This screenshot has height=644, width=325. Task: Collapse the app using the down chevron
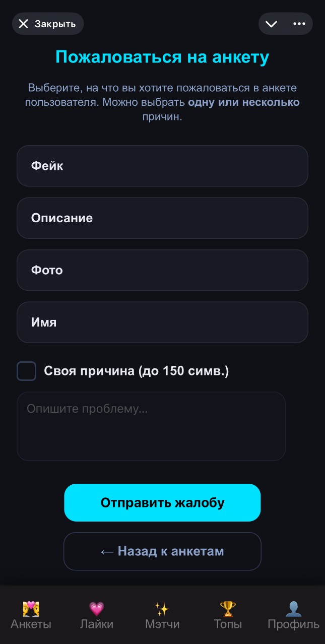[272, 23]
